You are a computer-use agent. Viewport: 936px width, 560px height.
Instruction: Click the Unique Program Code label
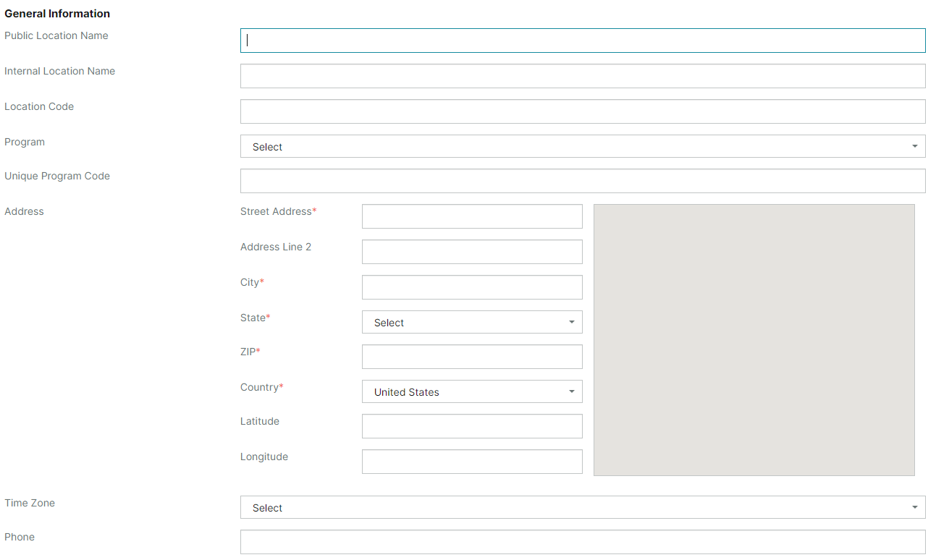tap(57, 176)
